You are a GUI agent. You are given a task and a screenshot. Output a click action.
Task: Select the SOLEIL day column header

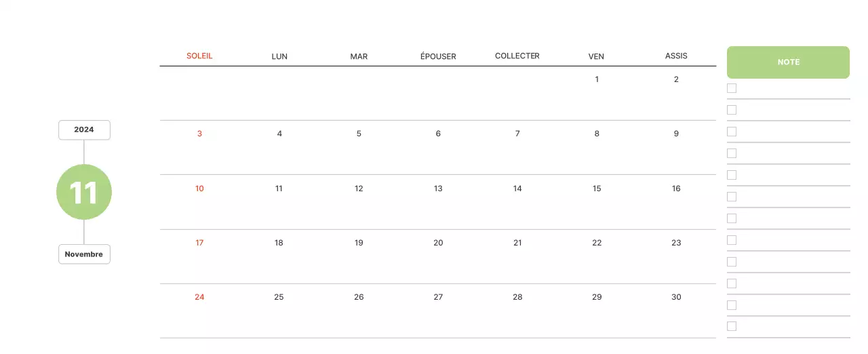199,56
